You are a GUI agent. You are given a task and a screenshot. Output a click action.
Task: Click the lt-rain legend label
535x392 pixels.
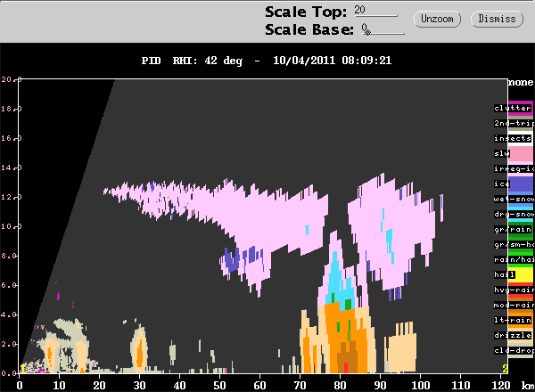(513, 320)
